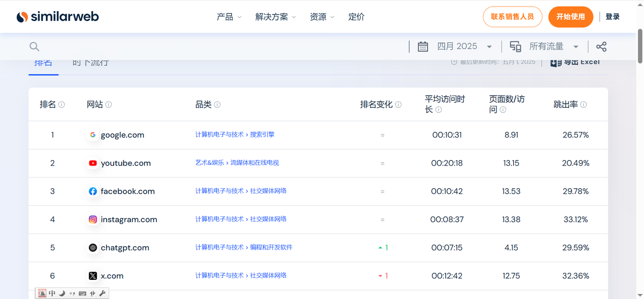Click the share icon
This screenshot has height=299, width=644.
tap(601, 47)
